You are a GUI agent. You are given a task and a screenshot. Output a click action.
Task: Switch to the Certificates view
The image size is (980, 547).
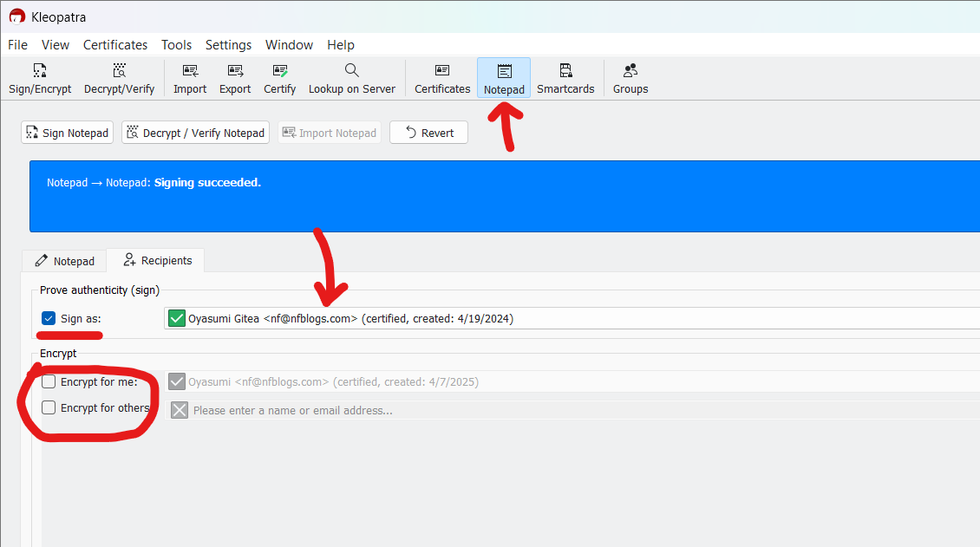(x=442, y=78)
